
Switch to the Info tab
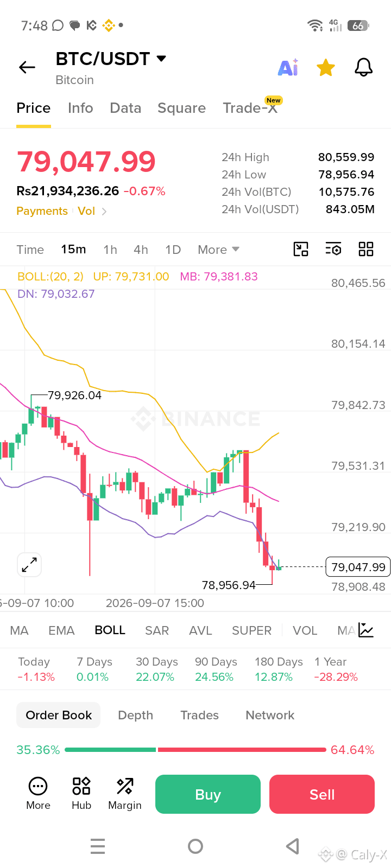(80, 108)
